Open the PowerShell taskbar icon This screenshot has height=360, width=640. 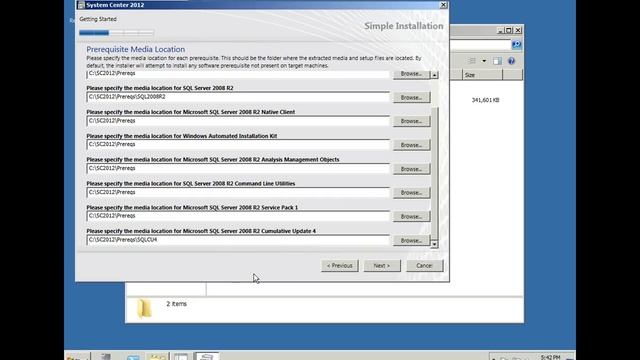point(133,357)
